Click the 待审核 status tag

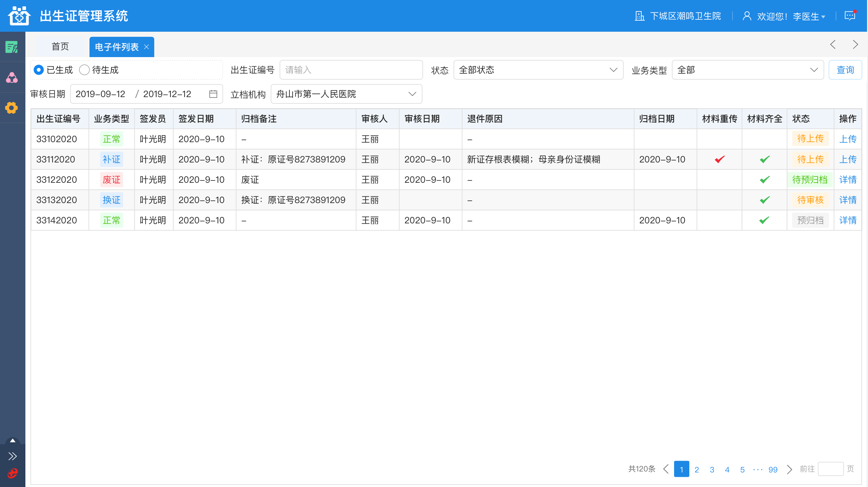click(x=810, y=200)
